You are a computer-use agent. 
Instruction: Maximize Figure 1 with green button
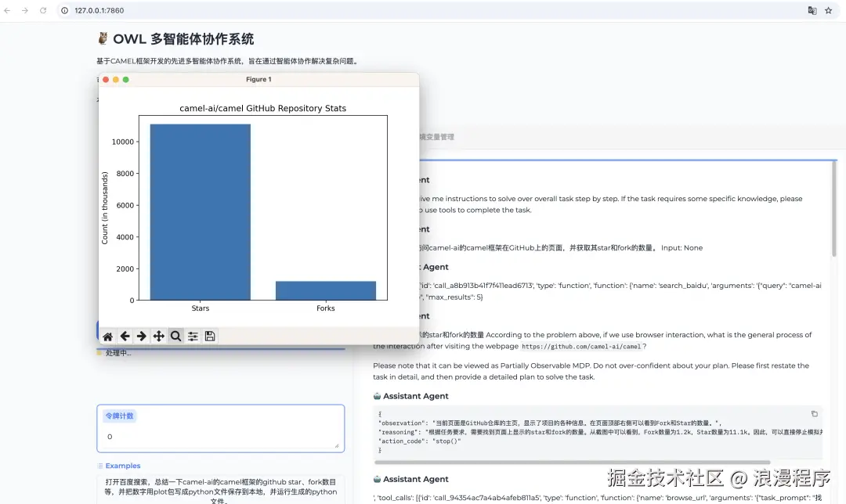(125, 79)
